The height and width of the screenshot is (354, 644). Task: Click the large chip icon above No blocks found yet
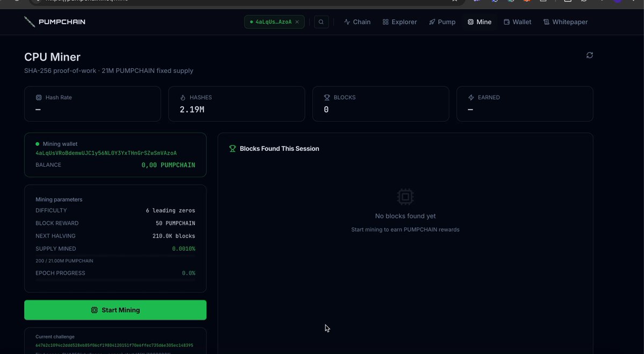point(406,197)
